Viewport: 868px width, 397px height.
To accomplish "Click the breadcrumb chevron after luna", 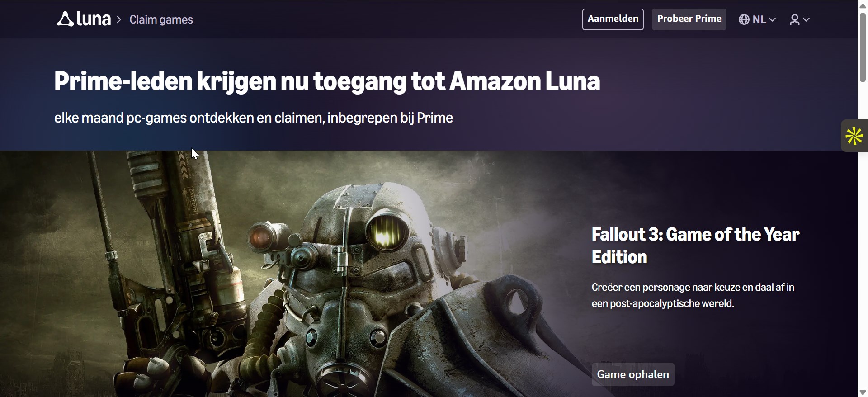I will pos(119,19).
